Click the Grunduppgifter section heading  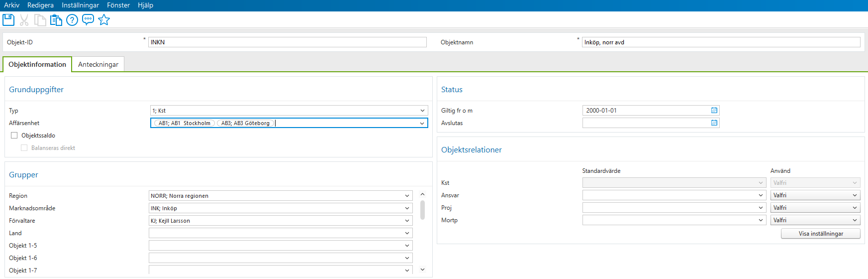pyautogui.click(x=36, y=90)
